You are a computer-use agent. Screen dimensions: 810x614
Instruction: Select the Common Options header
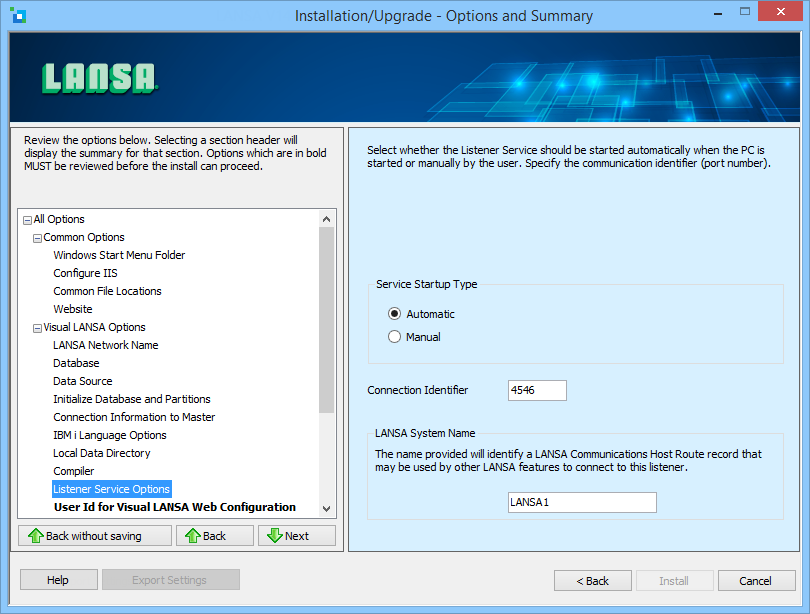tap(84, 238)
